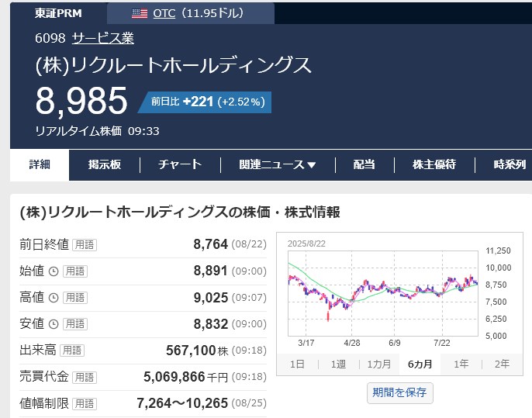Set chart period to 1年

461,364
